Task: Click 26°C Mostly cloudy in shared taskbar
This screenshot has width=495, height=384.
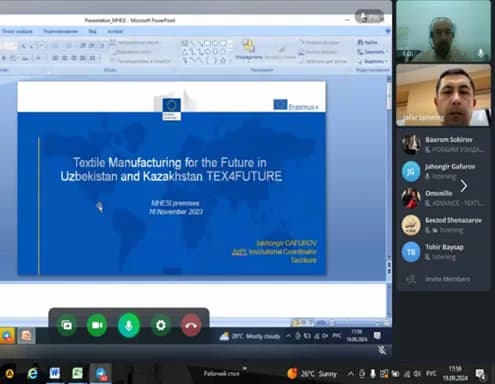Action: point(250,336)
